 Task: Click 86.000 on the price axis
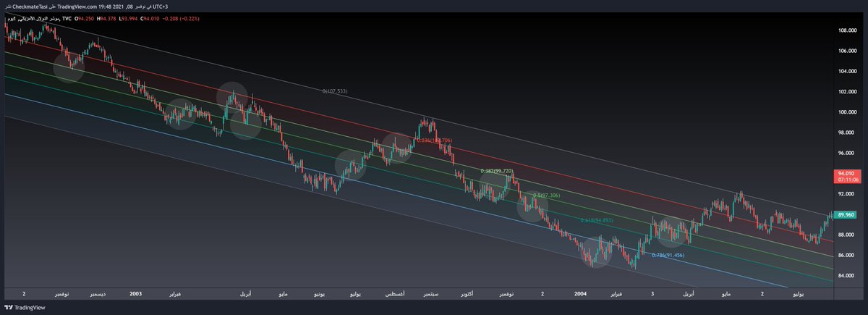(848, 255)
